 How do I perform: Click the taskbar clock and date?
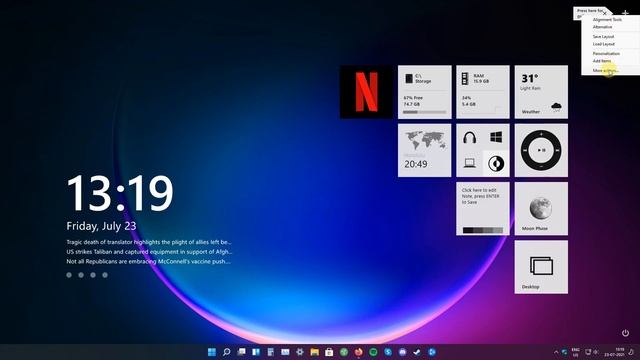613,352
